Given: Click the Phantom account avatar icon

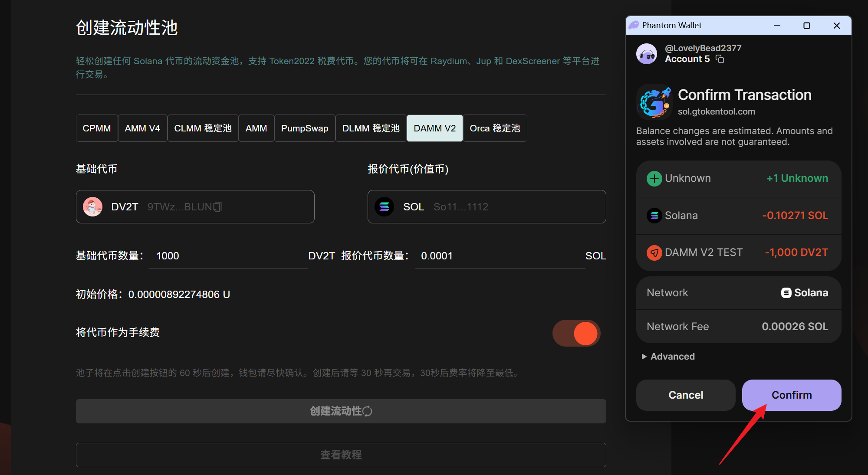Looking at the screenshot, I should [x=647, y=54].
